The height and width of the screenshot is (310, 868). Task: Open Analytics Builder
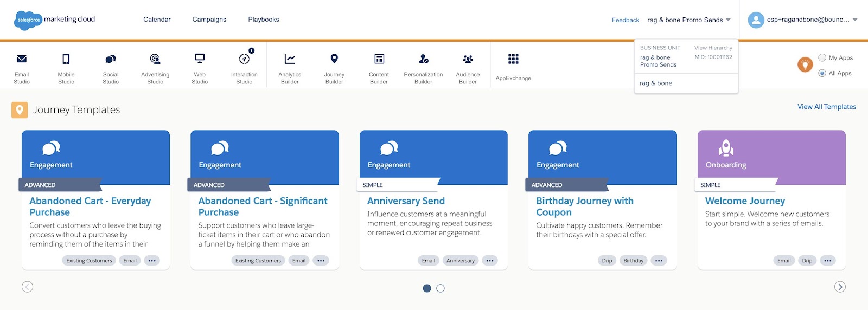[290, 68]
